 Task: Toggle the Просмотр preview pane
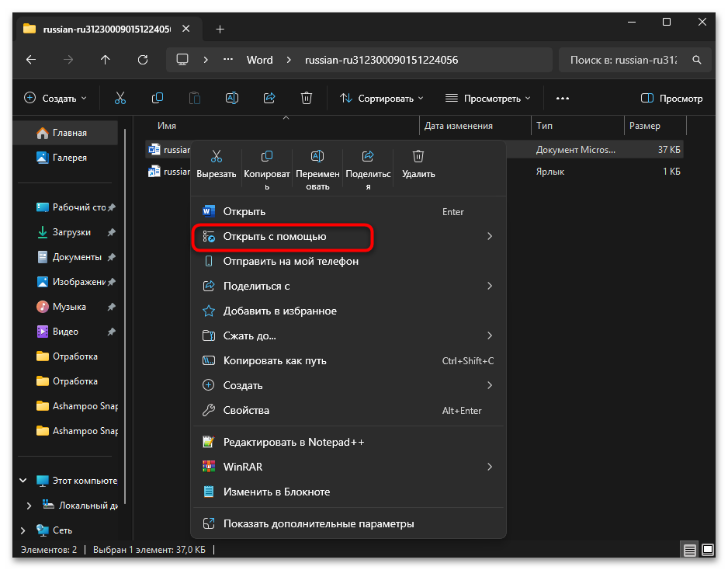pyautogui.click(x=671, y=99)
